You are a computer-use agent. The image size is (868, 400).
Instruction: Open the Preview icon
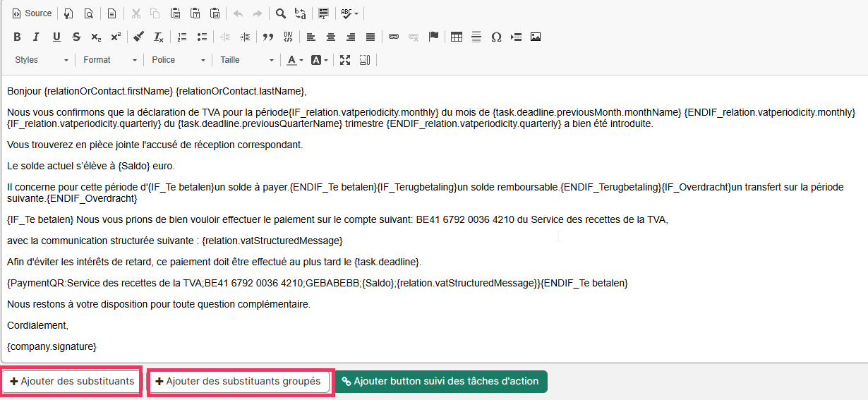coord(88,13)
